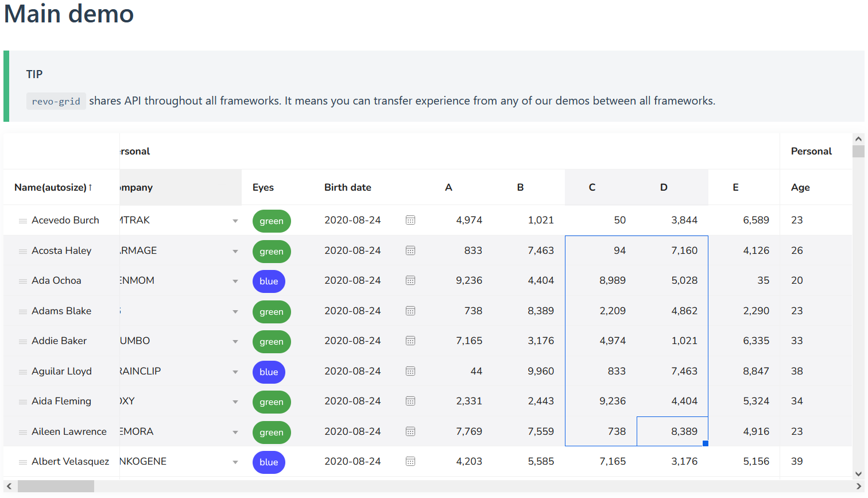Click the green eyes badge for Adams Blake
Image resolution: width=868 pixels, height=498 pixels.
(x=272, y=311)
